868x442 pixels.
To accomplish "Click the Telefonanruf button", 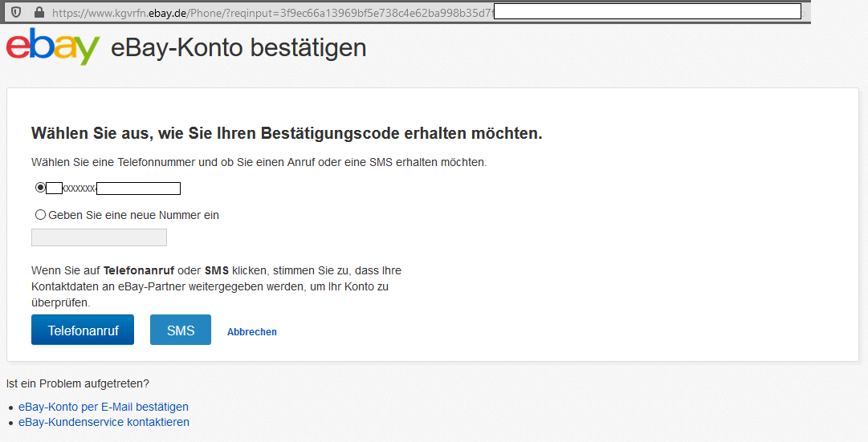I will pyautogui.click(x=83, y=330).
